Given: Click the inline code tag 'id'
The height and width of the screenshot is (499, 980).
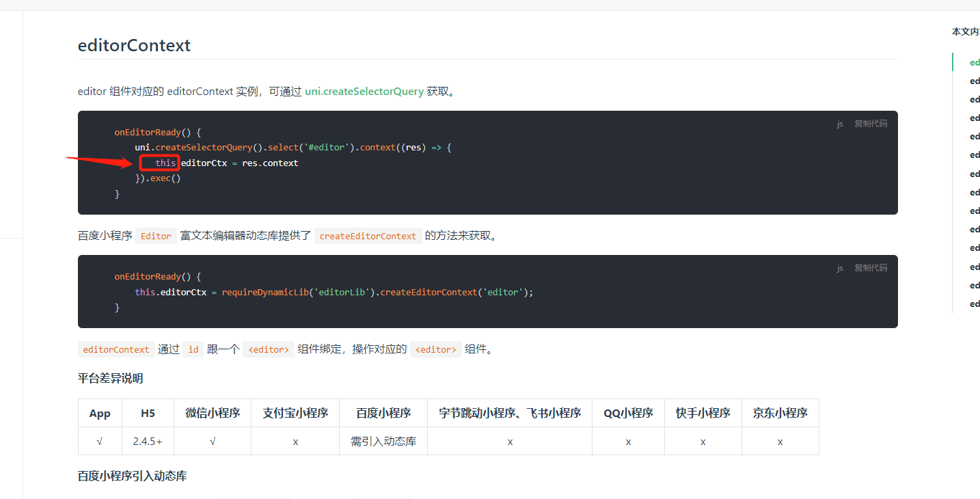Looking at the screenshot, I should pyautogui.click(x=193, y=349).
